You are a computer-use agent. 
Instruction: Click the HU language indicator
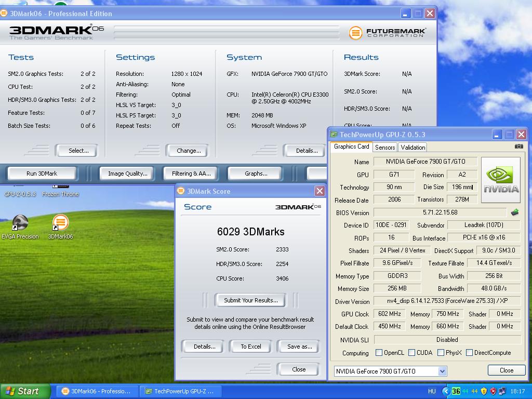(432, 391)
